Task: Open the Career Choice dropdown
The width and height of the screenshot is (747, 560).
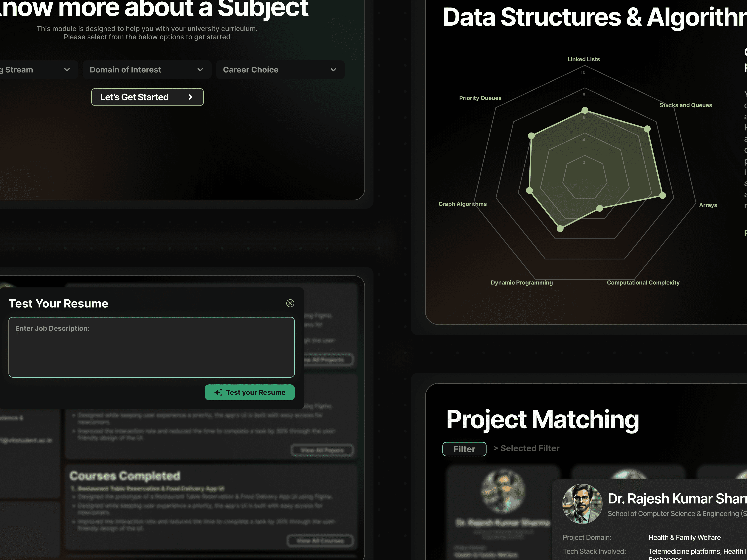Action: click(280, 70)
